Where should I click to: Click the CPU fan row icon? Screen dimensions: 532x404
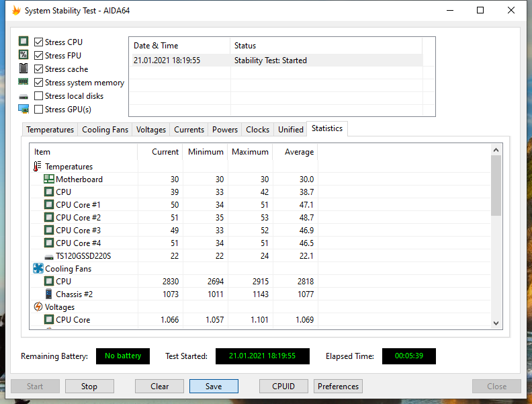point(49,282)
